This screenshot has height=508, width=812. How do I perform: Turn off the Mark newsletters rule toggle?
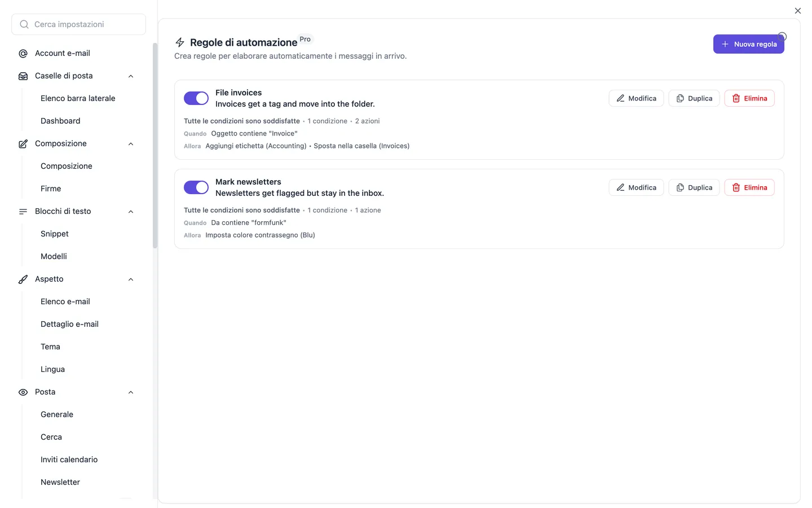tap(196, 187)
